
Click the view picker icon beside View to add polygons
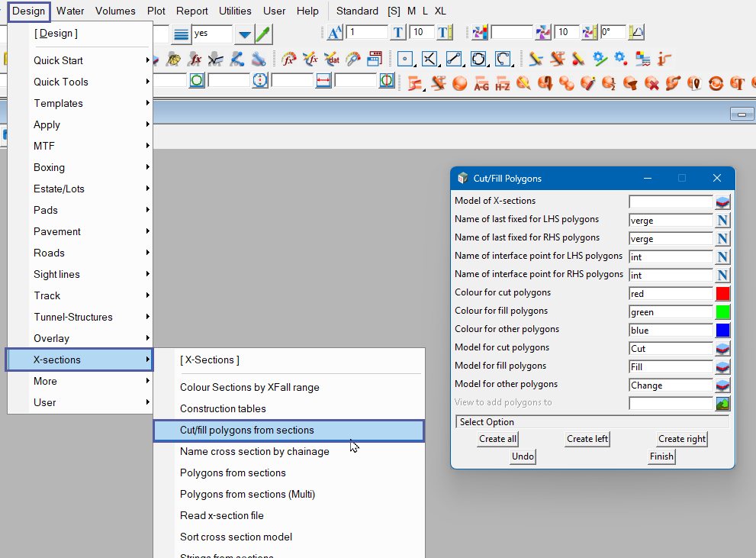[722, 404]
